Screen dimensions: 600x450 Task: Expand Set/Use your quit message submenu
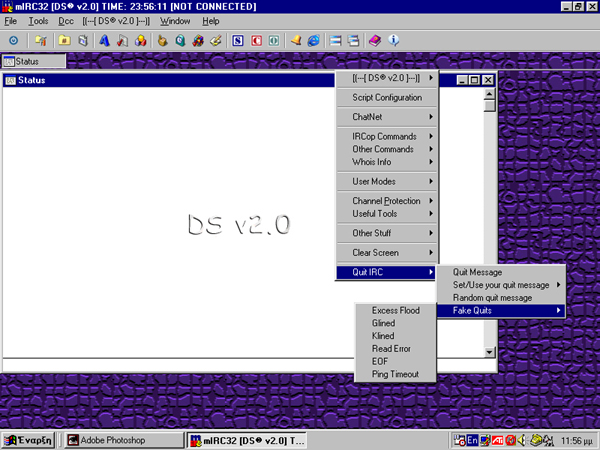(x=501, y=285)
